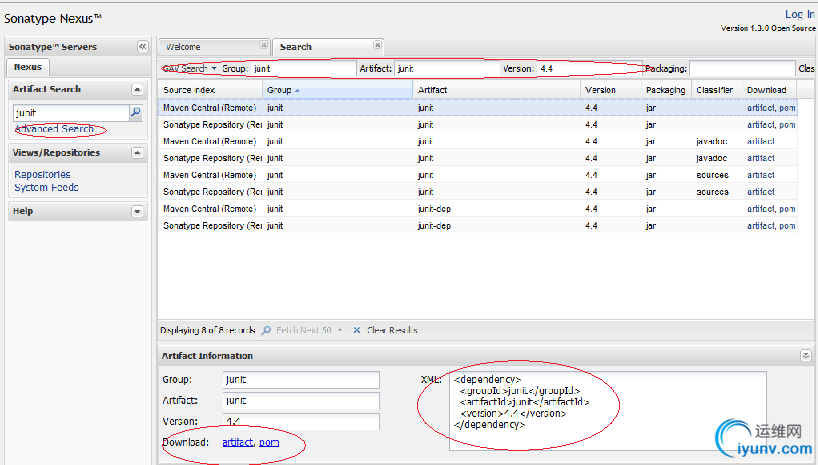Viewport: 818px width, 465px height.
Task: Click artifact link in Sonatype javadoc row
Action: click(x=761, y=158)
